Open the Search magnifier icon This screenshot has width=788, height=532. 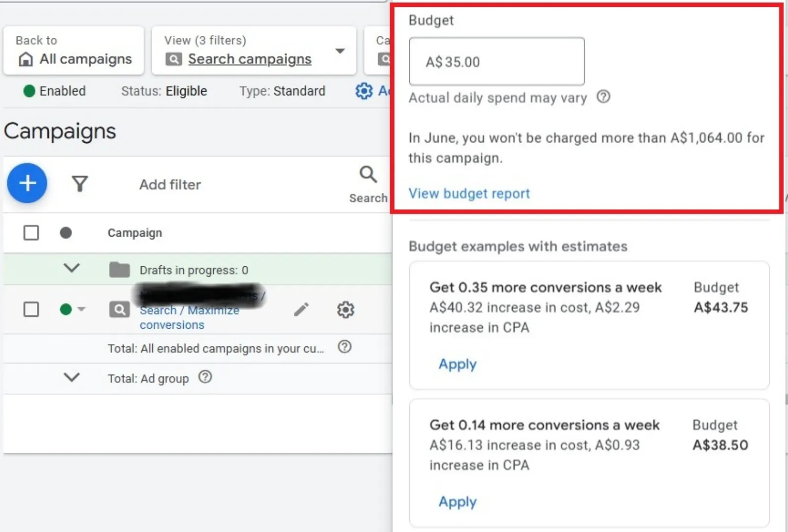[x=368, y=174]
